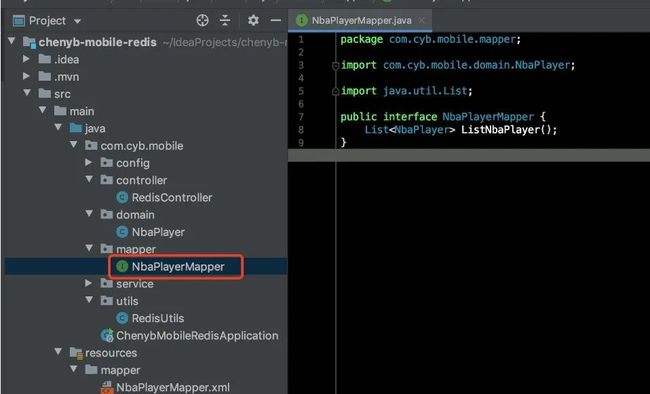
Task: Collapse the resources mapper folder
Action: pyautogui.click(x=74, y=369)
